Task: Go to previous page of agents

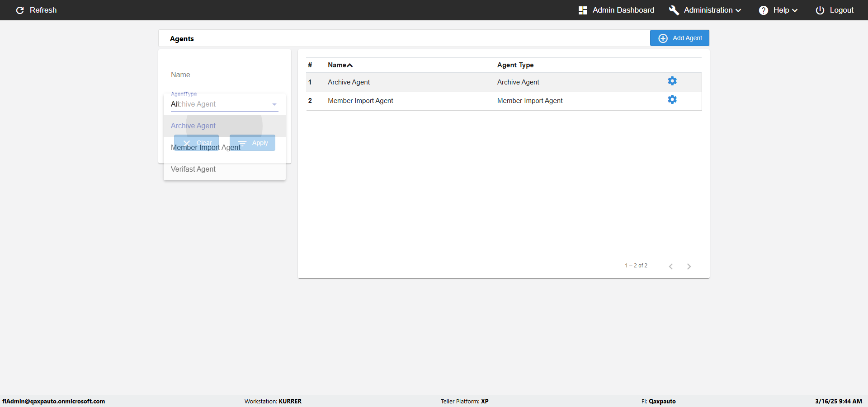Action: coord(671,267)
